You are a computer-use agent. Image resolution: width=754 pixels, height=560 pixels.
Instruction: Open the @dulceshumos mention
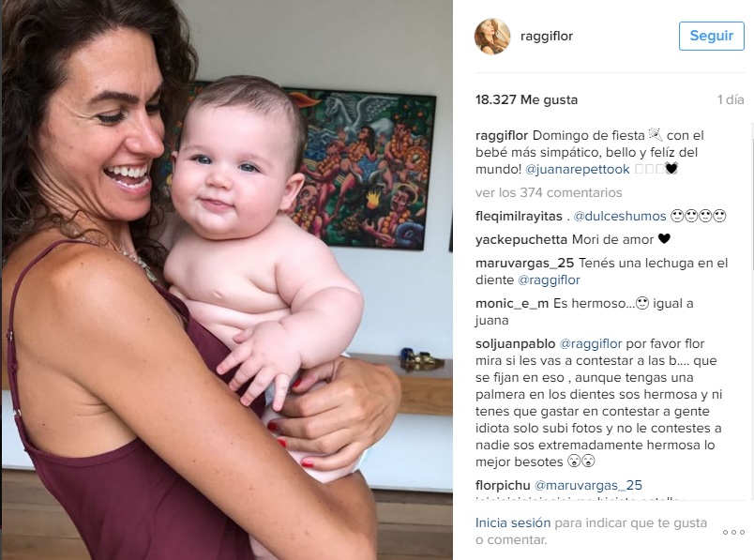click(619, 216)
